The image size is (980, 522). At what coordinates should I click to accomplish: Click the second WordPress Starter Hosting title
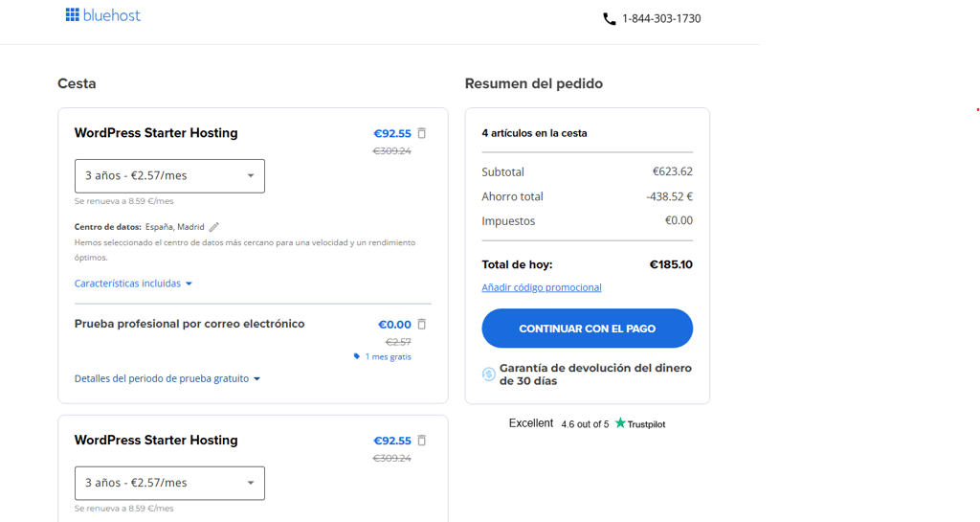point(156,440)
